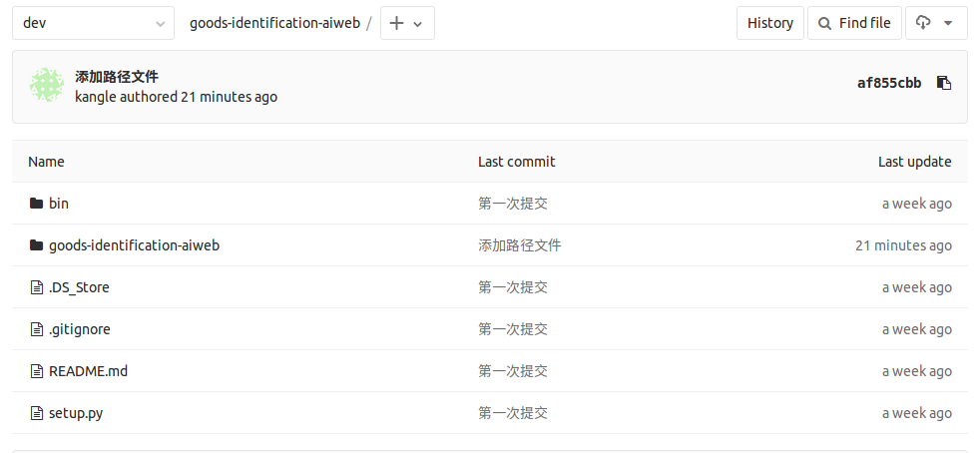Viewport: 980px width, 453px height.
Task: Open the latest commit message 添加路径文件 in header
Action: (117, 77)
